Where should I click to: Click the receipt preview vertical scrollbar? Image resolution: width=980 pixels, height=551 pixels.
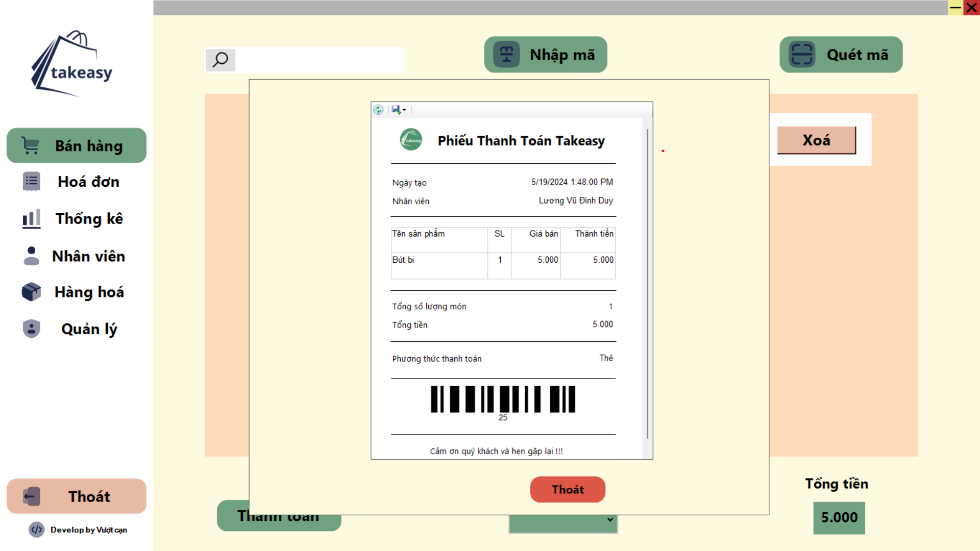tap(647, 286)
